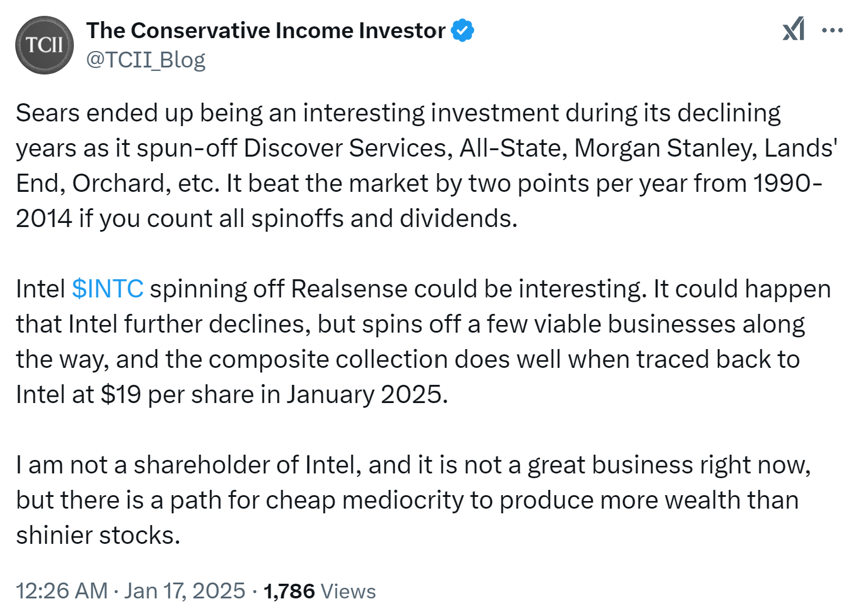Visit the @TCII_Blog handle link

146,60
